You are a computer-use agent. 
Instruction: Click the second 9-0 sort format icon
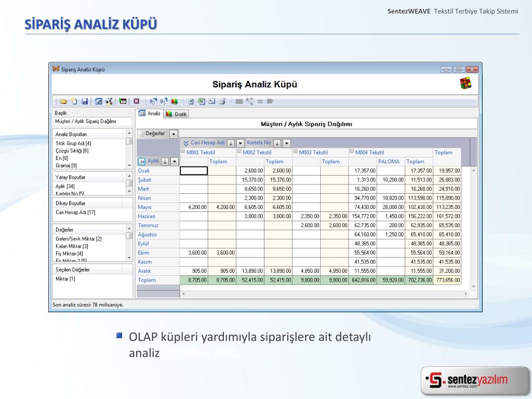tap(164, 101)
